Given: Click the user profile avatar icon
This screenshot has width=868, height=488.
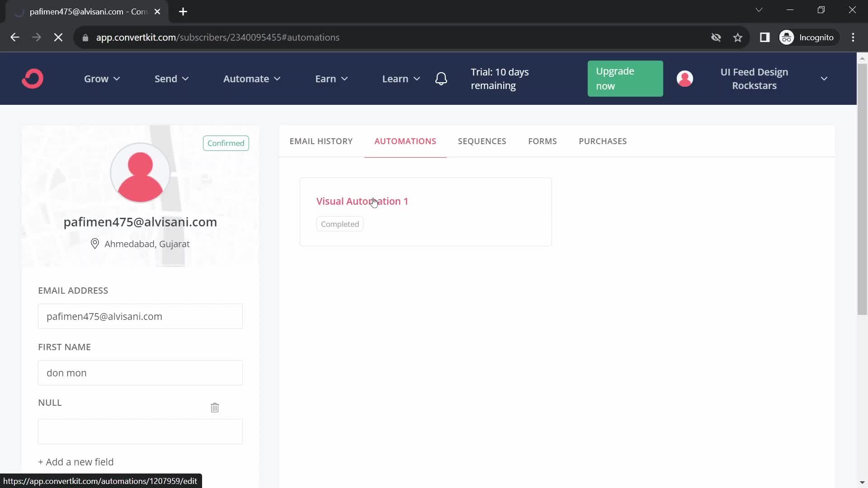Looking at the screenshot, I should pos(684,79).
